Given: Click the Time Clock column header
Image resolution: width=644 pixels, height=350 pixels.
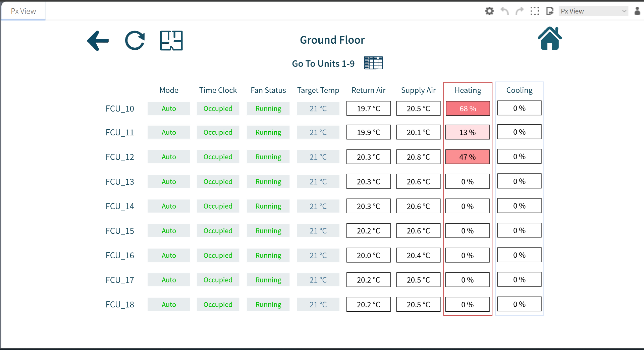Looking at the screenshot, I should (x=218, y=90).
